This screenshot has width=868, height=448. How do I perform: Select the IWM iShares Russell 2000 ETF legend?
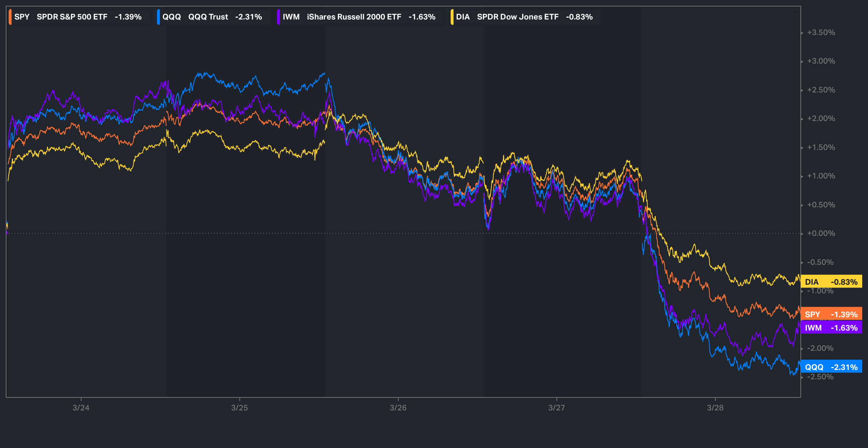(359, 17)
